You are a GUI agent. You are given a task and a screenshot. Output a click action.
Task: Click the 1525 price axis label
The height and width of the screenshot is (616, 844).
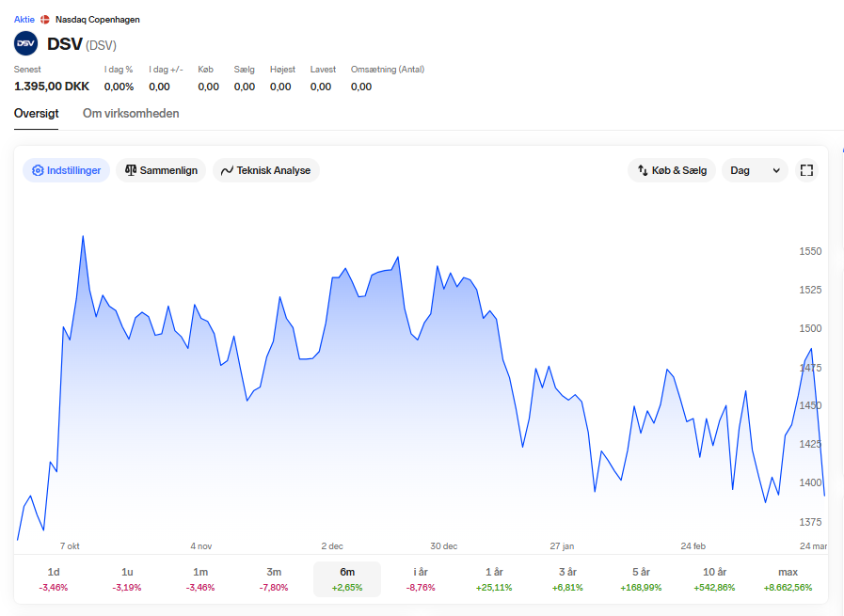[x=810, y=290]
